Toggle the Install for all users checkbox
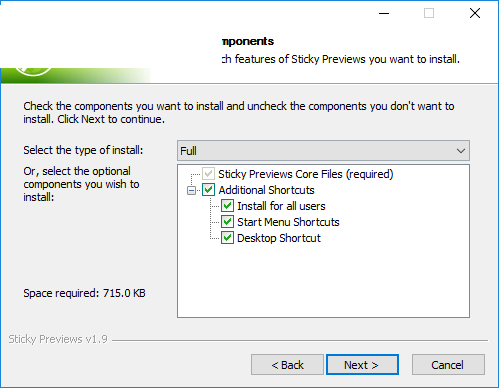The height and width of the screenshot is (388, 499). coord(227,206)
